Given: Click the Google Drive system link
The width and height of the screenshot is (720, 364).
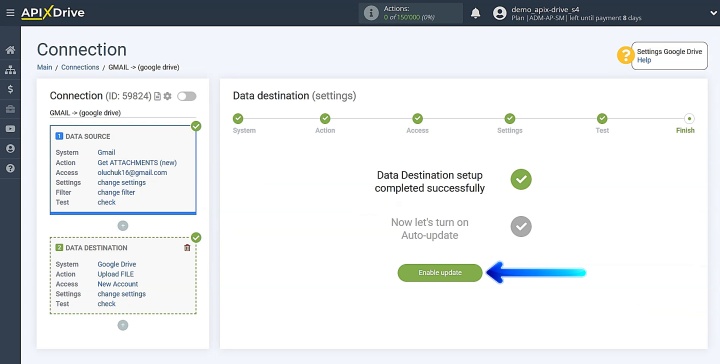Looking at the screenshot, I should [x=117, y=264].
